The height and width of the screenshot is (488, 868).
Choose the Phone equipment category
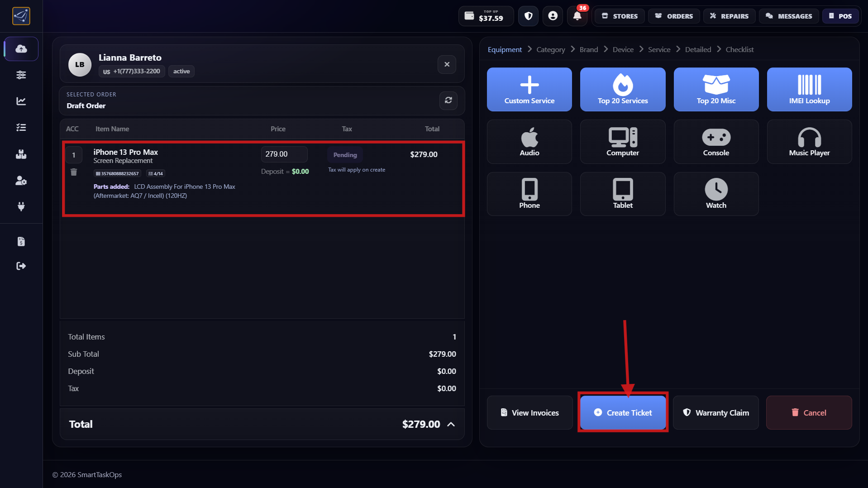pyautogui.click(x=529, y=194)
